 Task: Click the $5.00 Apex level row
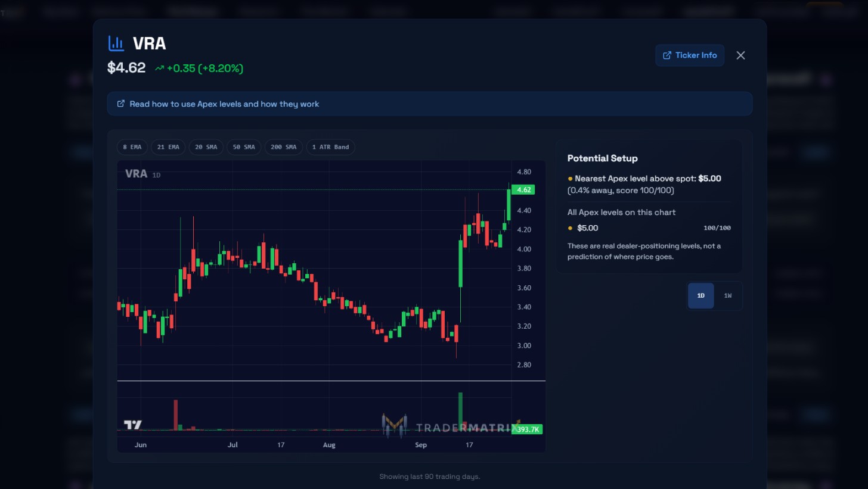tap(649, 228)
